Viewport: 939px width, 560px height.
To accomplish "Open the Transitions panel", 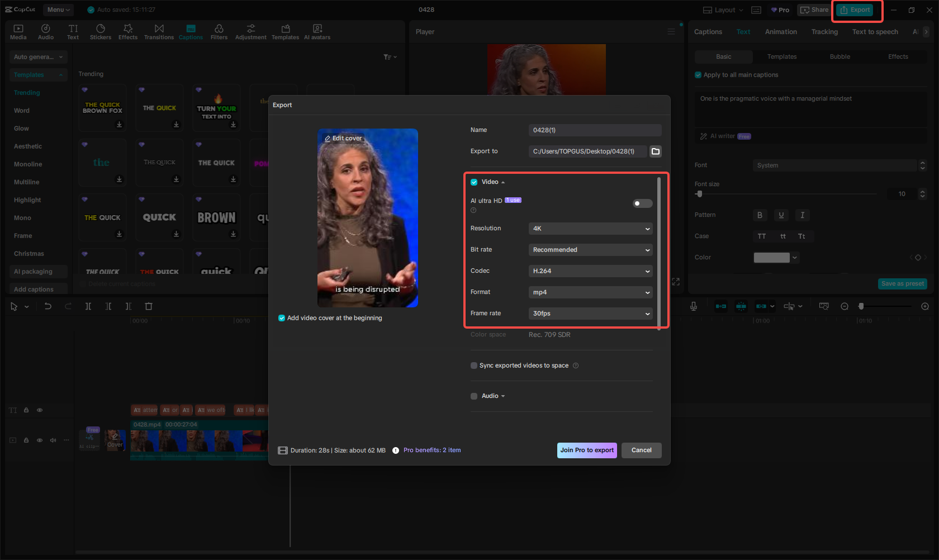I will click(x=159, y=31).
